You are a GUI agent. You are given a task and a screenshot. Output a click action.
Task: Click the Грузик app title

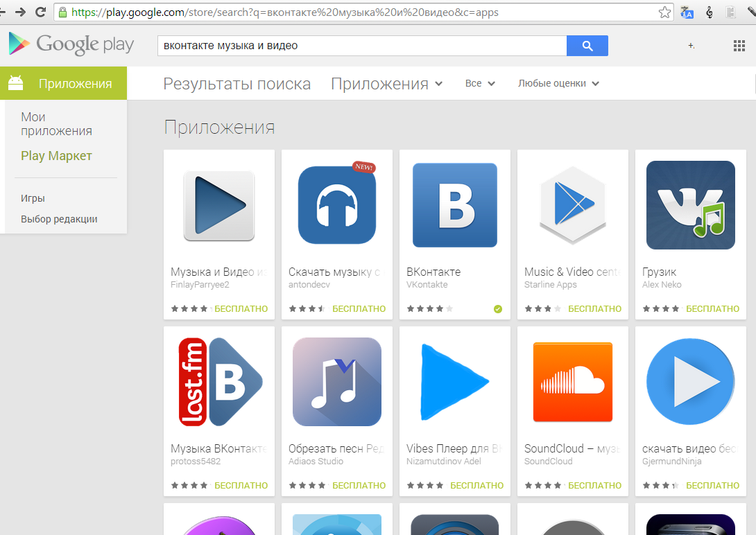pos(659,272)
